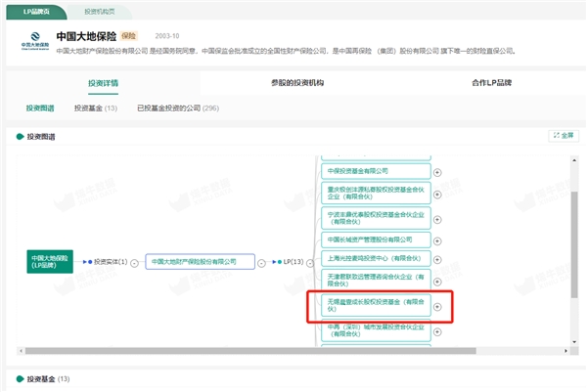Click the 保险 category tag
The width and height of the screenshot is (587, 392).
(129, 36)
